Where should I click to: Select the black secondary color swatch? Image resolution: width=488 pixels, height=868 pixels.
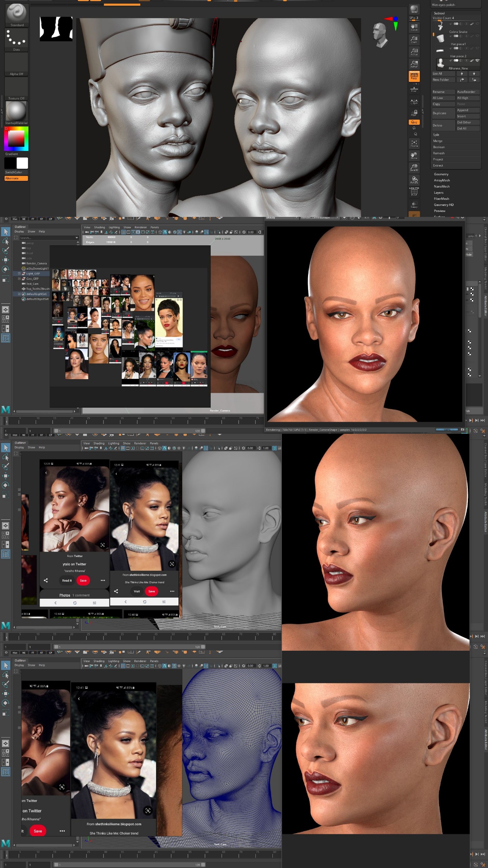(x=10, y=163)
